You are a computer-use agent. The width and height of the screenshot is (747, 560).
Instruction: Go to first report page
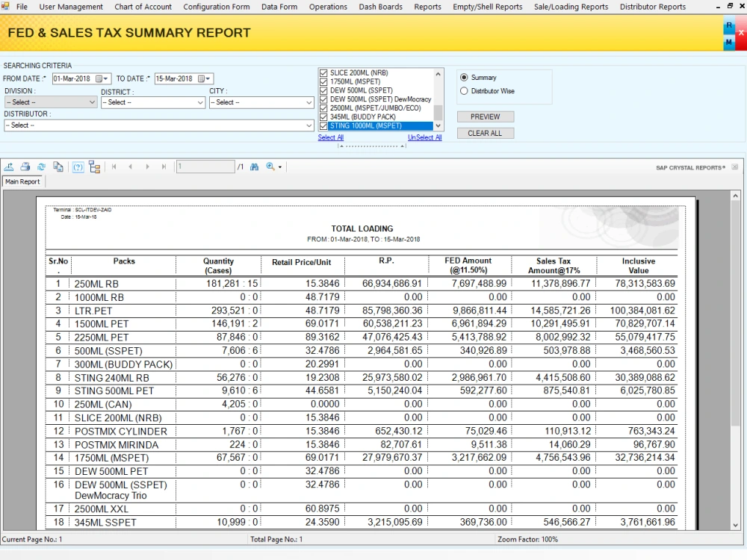tap(114, 167)
